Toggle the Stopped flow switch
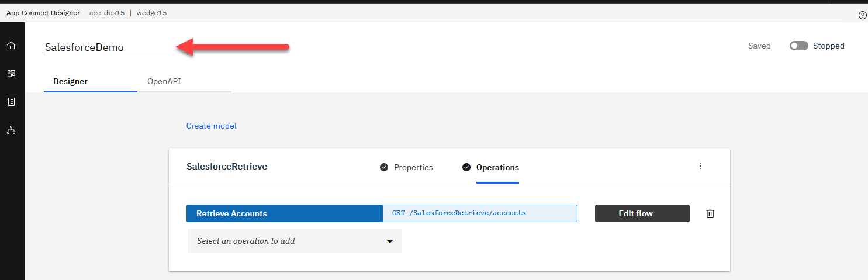The height and width of the screenshot is (280, 868). point(798,46)
